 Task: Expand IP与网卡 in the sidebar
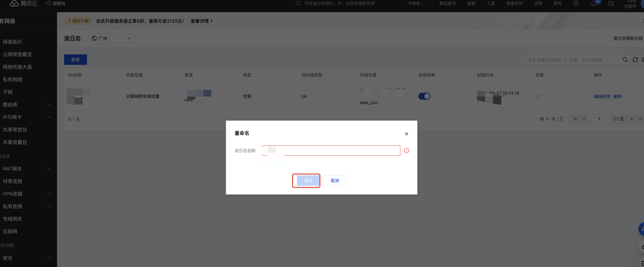pos(49,117)
